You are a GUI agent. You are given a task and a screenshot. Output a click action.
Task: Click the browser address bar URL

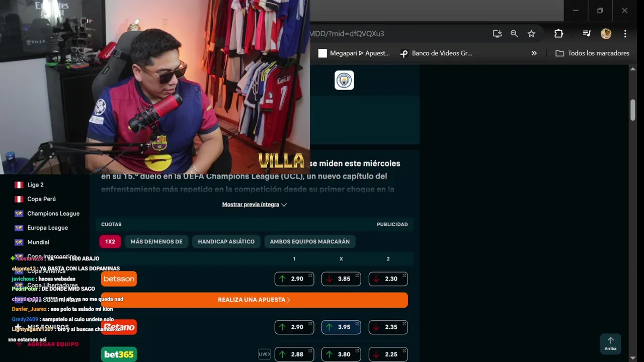click(x=347, y=34)
